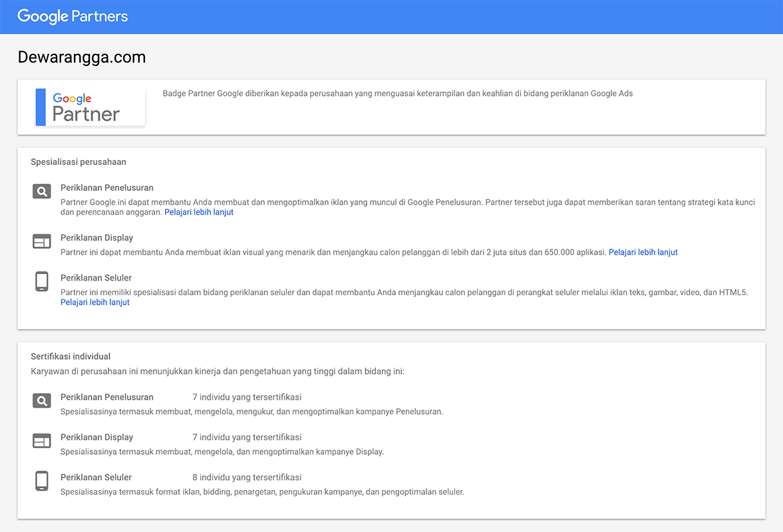Click display icon under Sertifikasi individual
Image resolution: width=783 pixels, height=532 pixels.
pyautogui.click(x=42, y=441)
